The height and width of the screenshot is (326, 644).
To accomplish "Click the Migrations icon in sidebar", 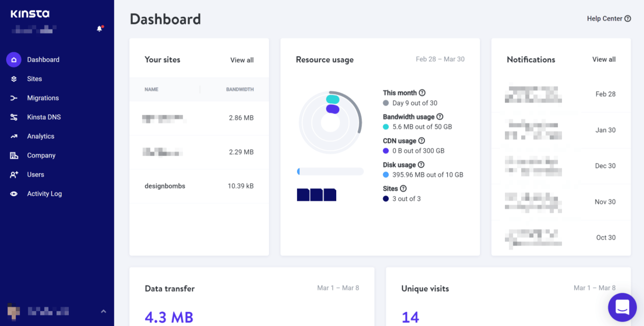I will pyautogui.click(x=14, y=98).
